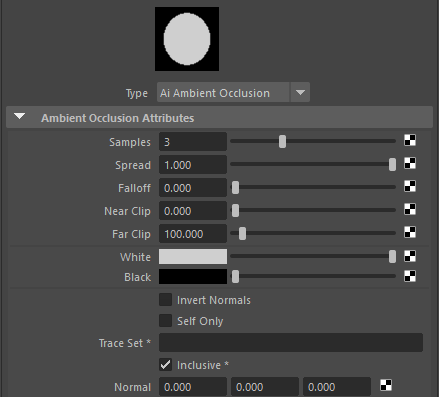Click the third Normal value field
Screen dimensions: 439x397
(x=337, y=387)
